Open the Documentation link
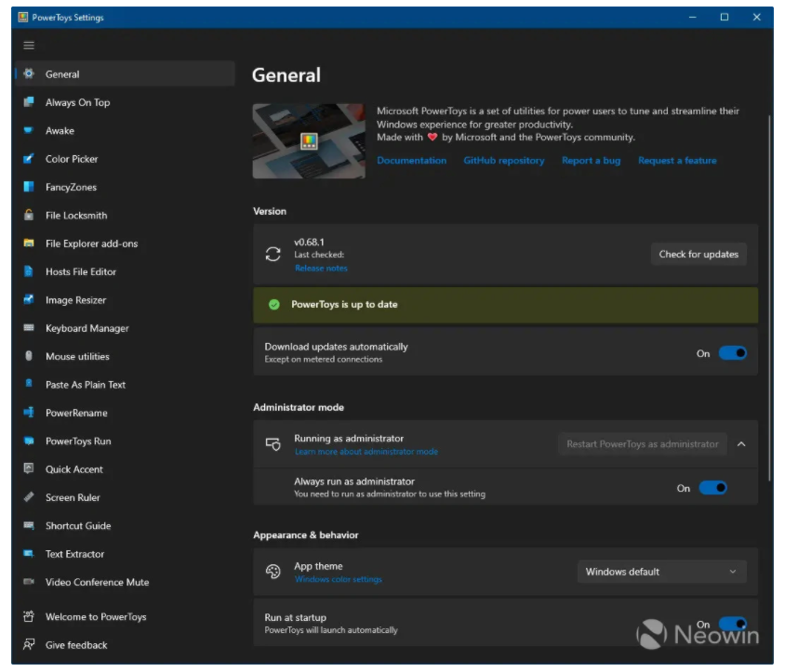The width and height of the screenshot is (785, 672). point(411,160)
